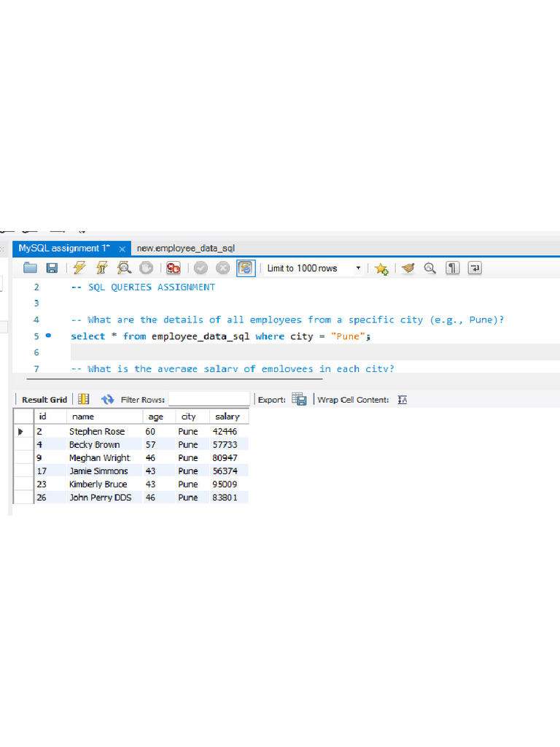Click the horizontal scrollbar under the editor

pyautogui.click(x=174, y=379)
